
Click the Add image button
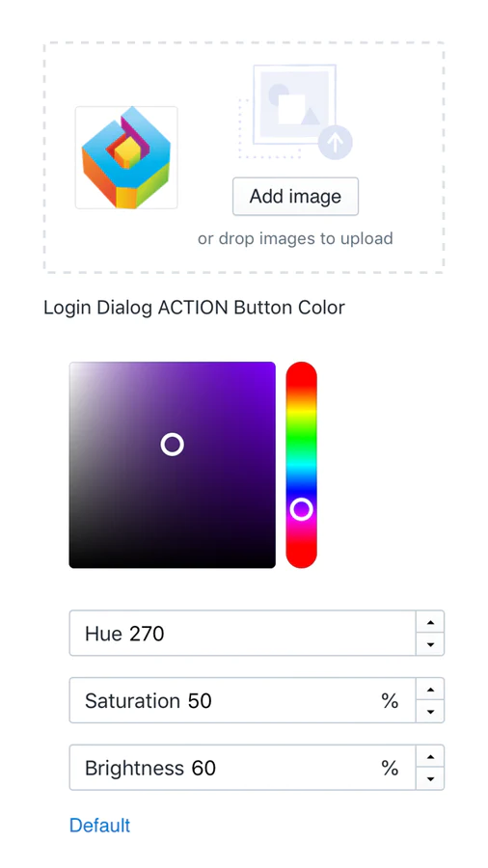click(295, 197)
